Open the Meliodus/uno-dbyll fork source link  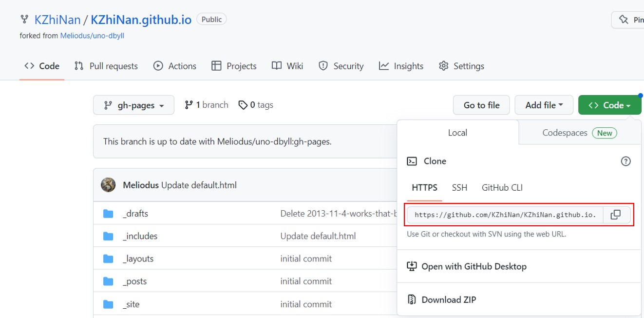[92, 36]
